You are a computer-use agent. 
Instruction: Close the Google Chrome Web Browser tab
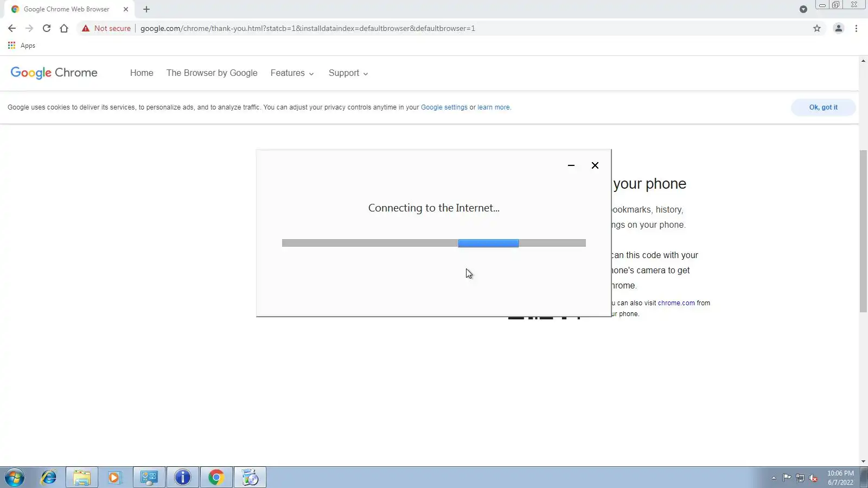(126, 9)
